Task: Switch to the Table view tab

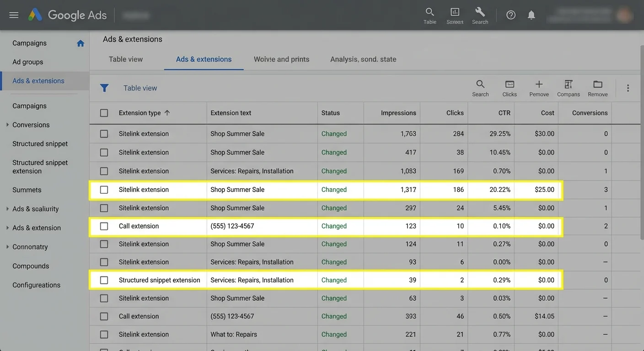Action: pos(126,59)
